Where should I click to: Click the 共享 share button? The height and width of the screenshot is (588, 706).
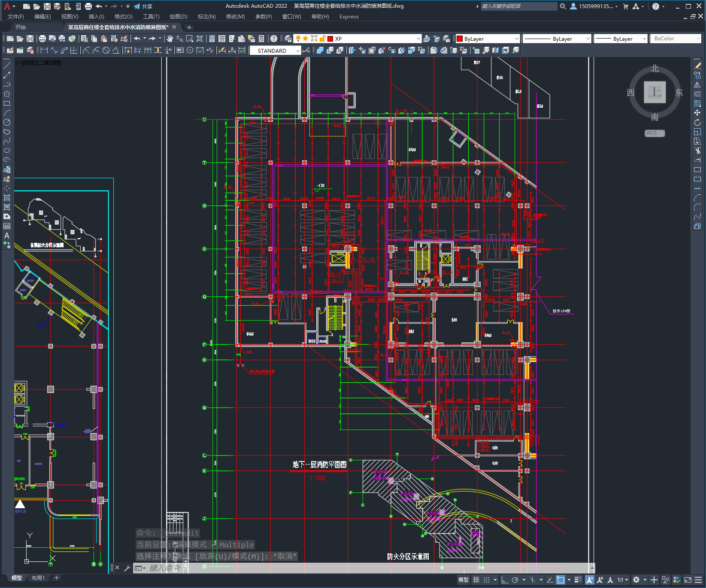tap(143, 6)
